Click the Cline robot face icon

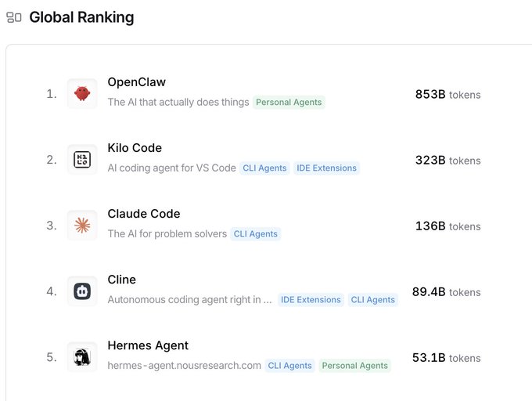pyautogui.click(x=82, y=291)
